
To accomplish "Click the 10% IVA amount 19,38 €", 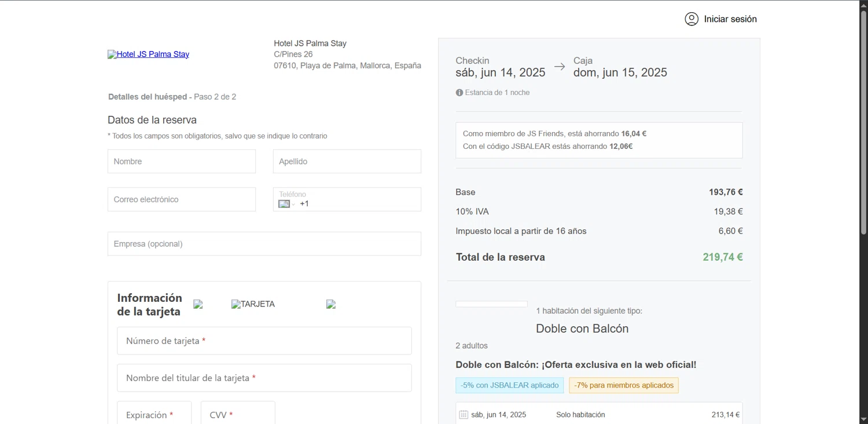I will pos(728,212).
